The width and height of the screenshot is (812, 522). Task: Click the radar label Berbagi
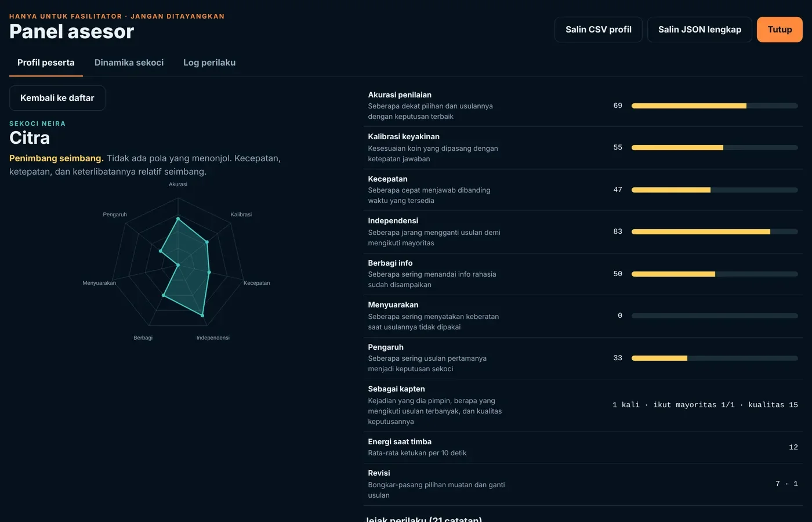(x=143, y=338)
